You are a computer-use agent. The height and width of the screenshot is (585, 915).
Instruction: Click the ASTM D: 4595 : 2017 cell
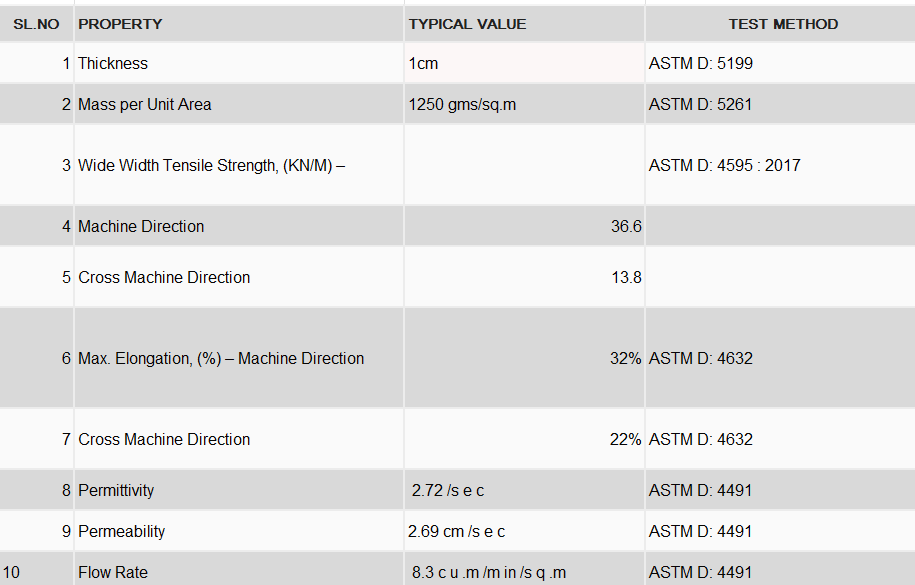(781, 165)
